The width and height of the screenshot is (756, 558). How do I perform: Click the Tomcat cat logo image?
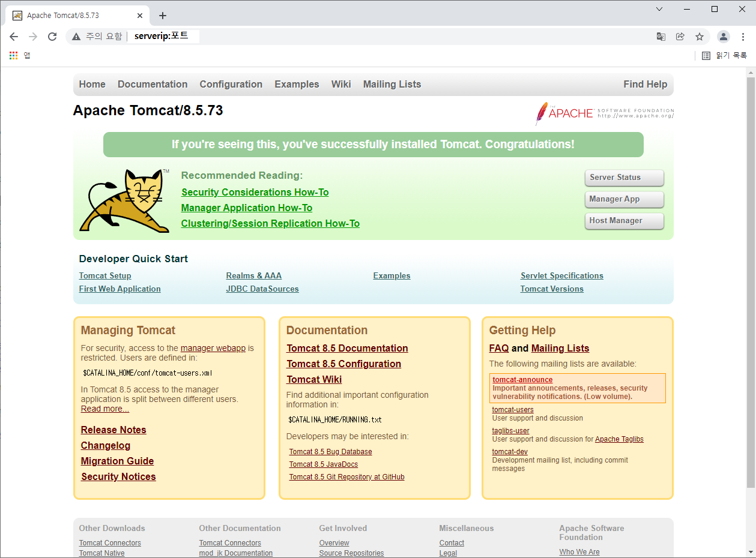click(125, 200)
